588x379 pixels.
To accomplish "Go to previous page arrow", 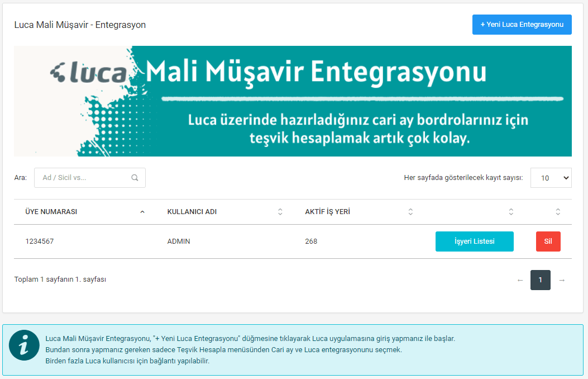I will point(520,280).
